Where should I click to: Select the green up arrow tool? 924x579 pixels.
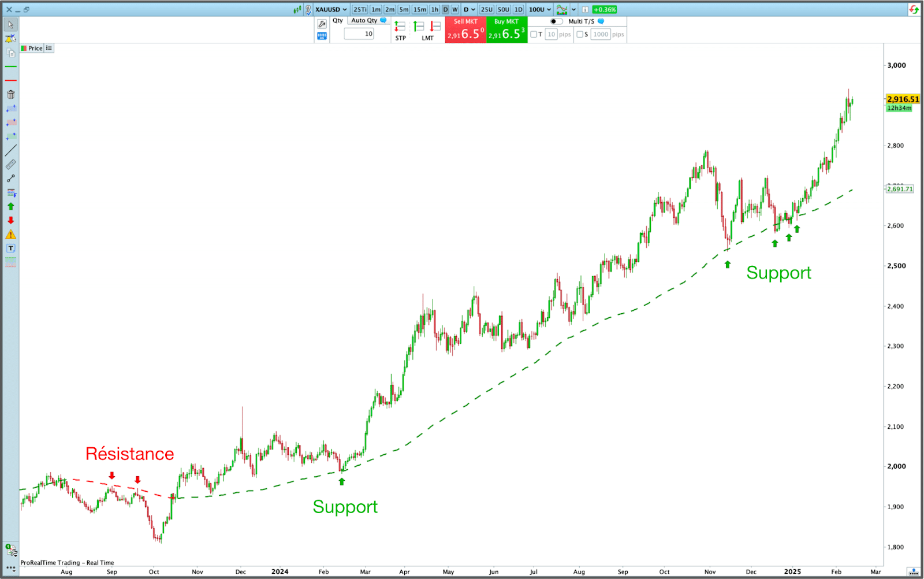tap(10, 206)
